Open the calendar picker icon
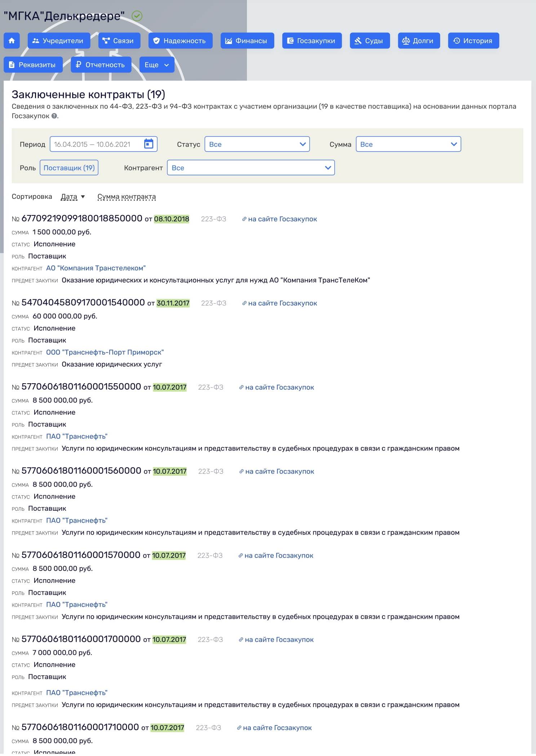The image size is (536, 756). pos(149,144)
